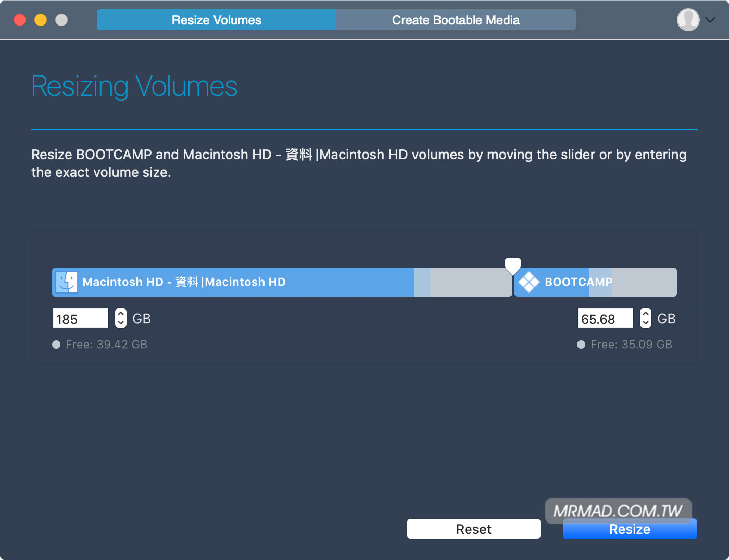Close the window with the red button

point(20,20)
